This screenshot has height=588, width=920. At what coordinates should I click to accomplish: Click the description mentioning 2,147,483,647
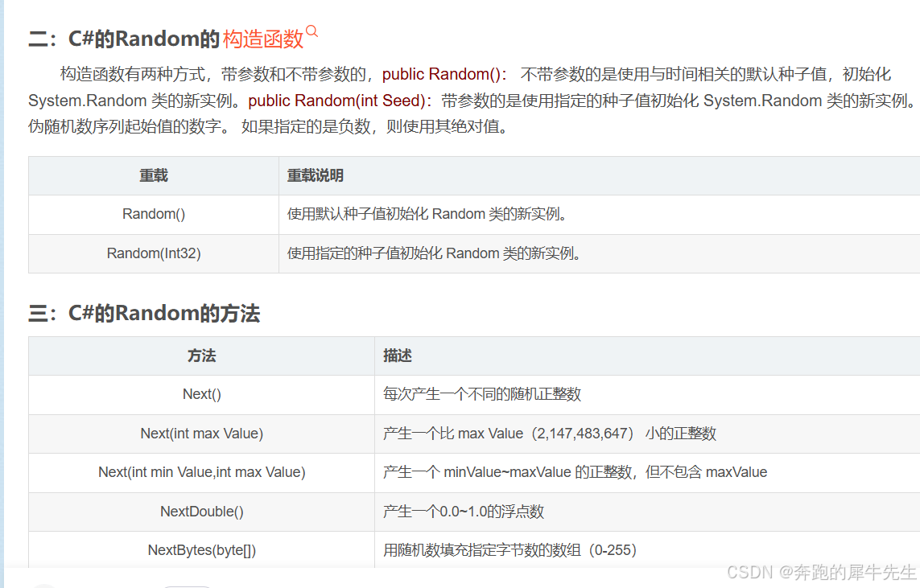pos(550,434)
